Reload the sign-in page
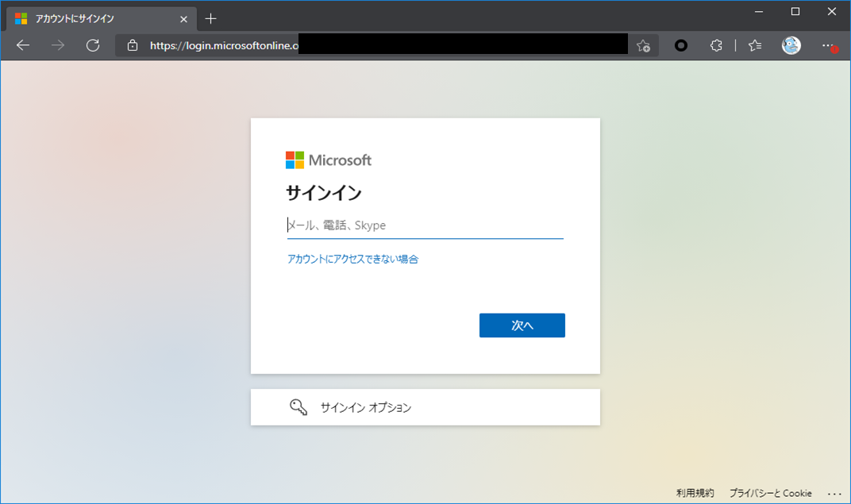The width and height of the screenshot is (851, 504). pyautogui.click(x=93, y=45)
